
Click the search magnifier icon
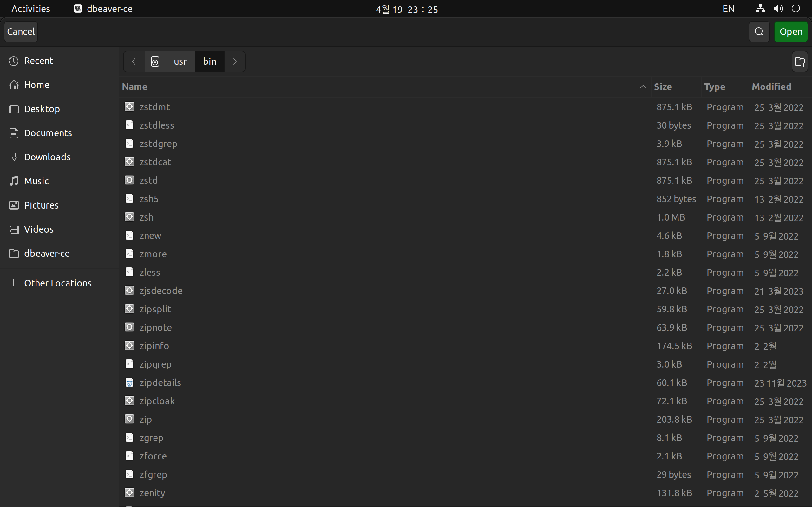click(759, 32)
